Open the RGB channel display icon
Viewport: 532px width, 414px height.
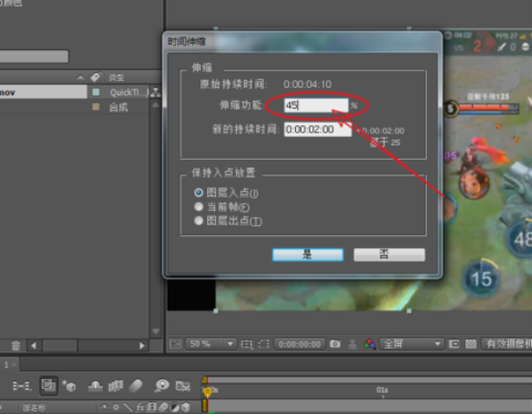coord(369,344)
